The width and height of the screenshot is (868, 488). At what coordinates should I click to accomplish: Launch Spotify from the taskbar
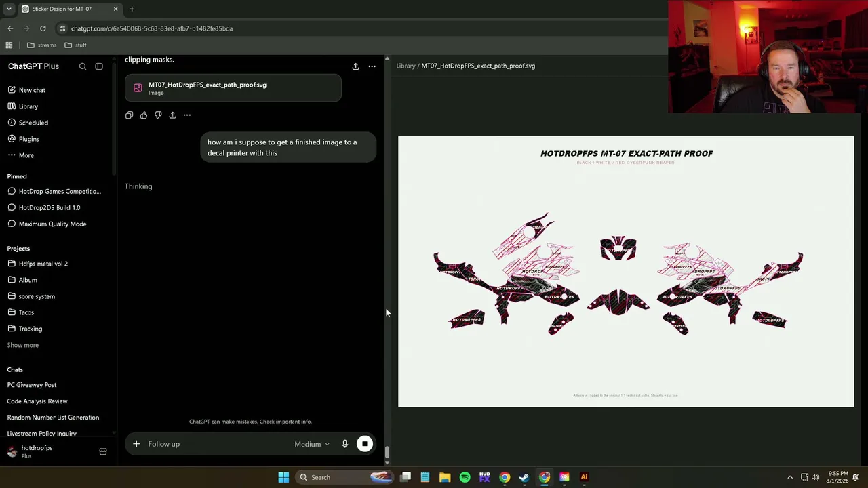(x=465, y=477)
